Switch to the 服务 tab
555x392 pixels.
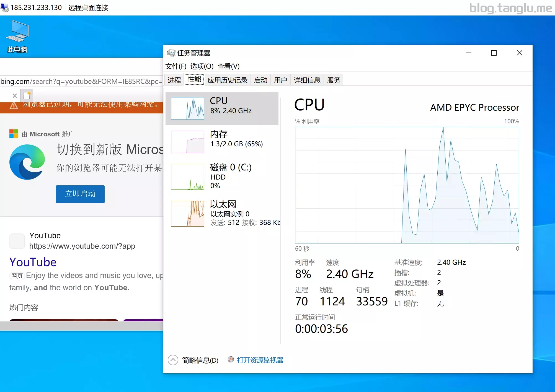(334, 80)
